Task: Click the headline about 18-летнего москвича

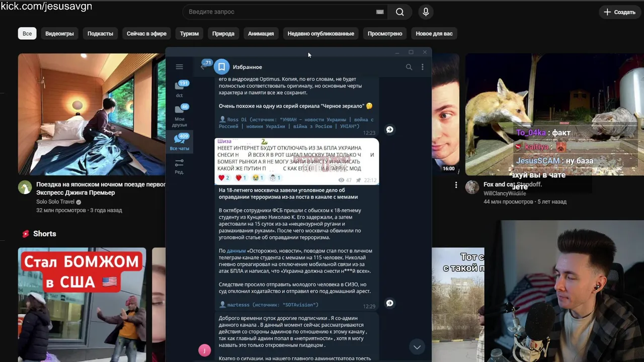Action: pyautogui.click(x=288, y=194)
